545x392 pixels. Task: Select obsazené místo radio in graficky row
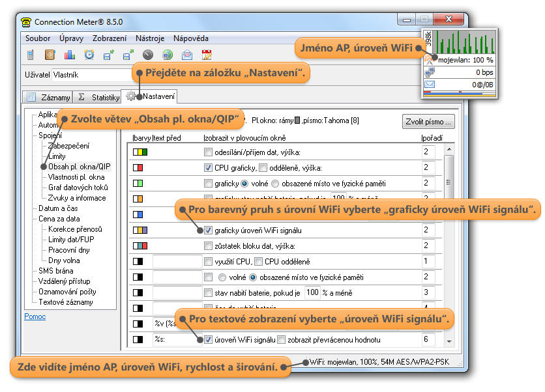click(x=275, y=184)
